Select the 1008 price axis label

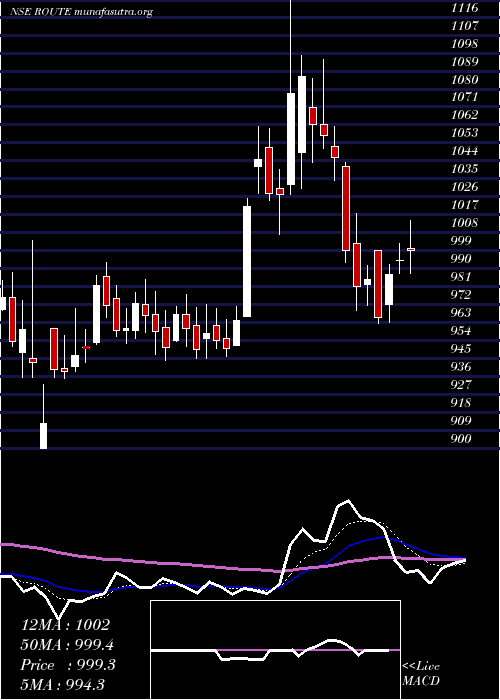pyautogui.click(x=465, y=222)
